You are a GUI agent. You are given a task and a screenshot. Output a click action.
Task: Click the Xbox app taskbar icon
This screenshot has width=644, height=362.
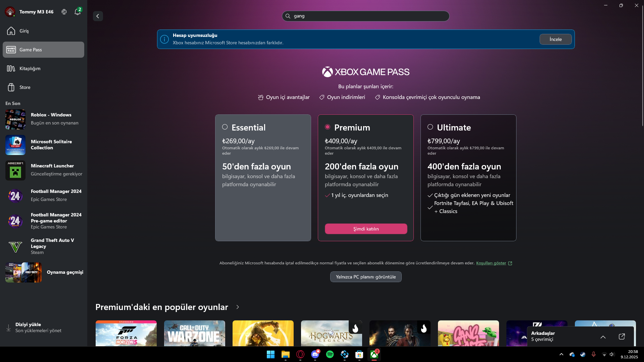point(374,354)
